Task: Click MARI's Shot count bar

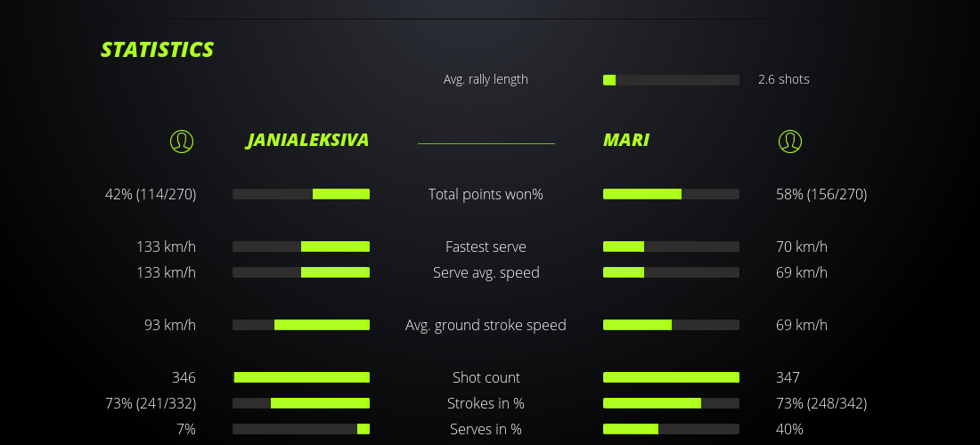Action: 671,377
